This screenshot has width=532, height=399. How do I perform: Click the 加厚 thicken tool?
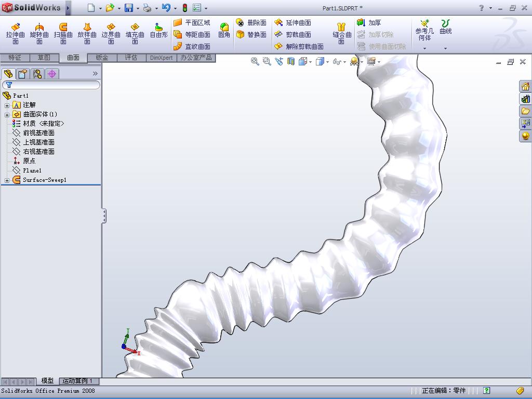click(369, 23)
